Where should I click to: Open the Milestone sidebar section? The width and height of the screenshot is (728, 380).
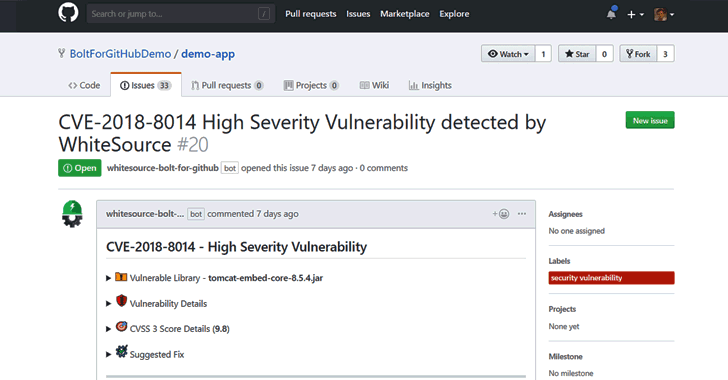(565, 356)
